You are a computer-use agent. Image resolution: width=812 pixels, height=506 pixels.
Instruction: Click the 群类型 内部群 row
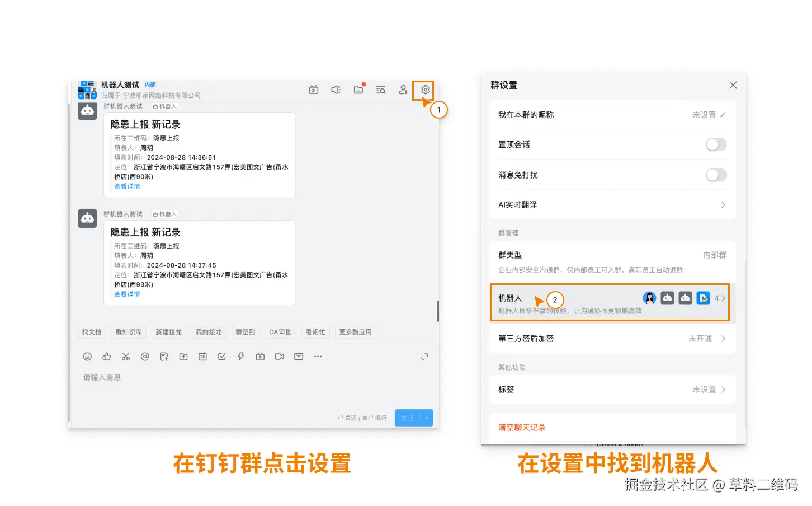tap(612, 261)
